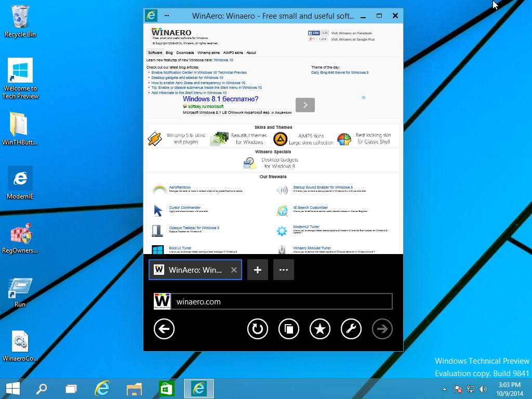Open the window app menu (three dots) in title bar
This screenshot has width=532, height=399.
[x=167, y=16]
